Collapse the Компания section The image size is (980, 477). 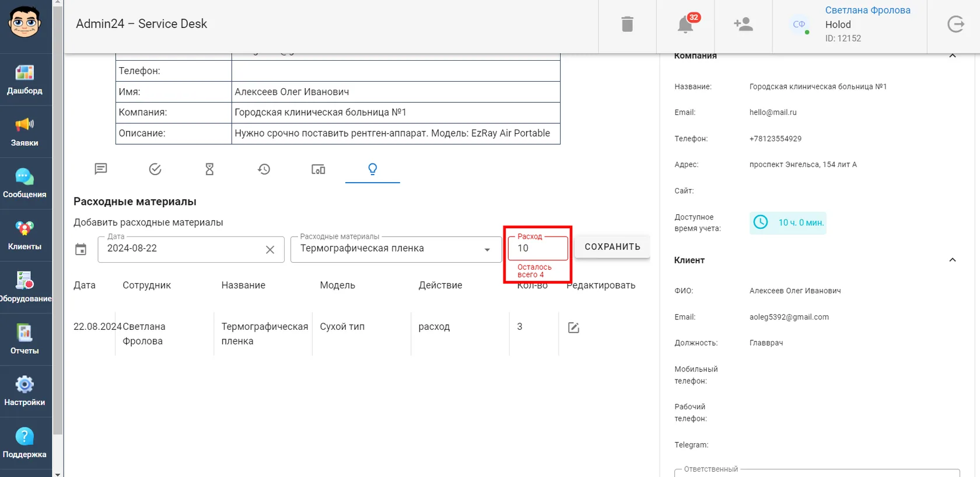click(x=953, y=55)
